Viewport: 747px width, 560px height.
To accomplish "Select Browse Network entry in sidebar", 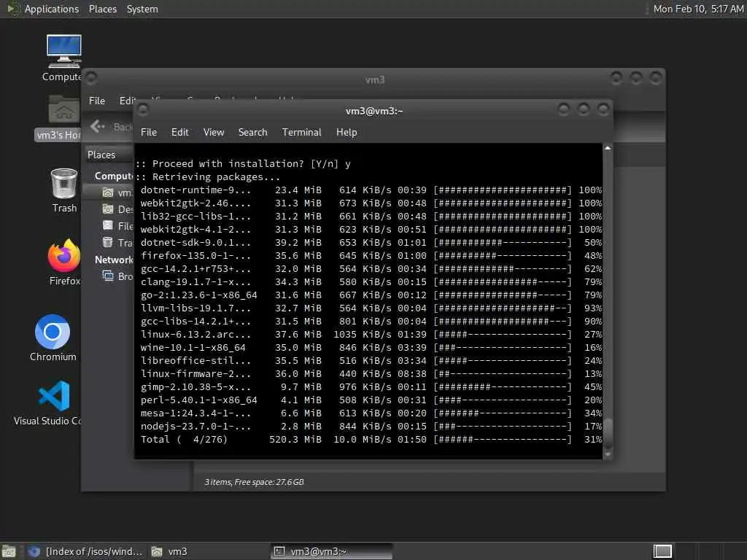I will (x=117, y=276).
